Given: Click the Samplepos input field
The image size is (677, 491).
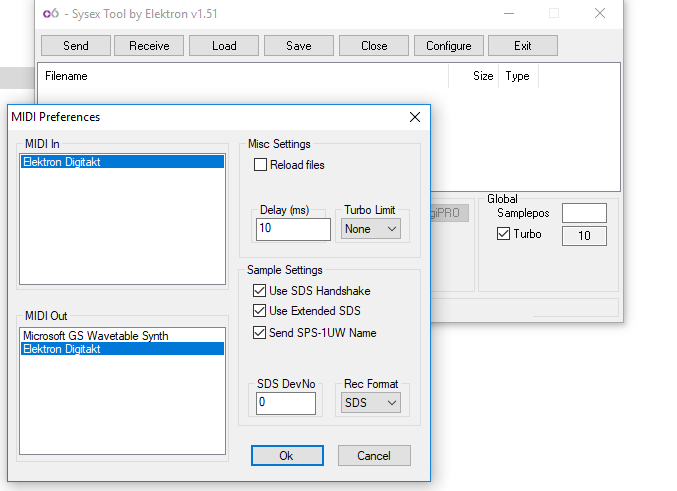Looking at the screenshot, I should [584, 213].
